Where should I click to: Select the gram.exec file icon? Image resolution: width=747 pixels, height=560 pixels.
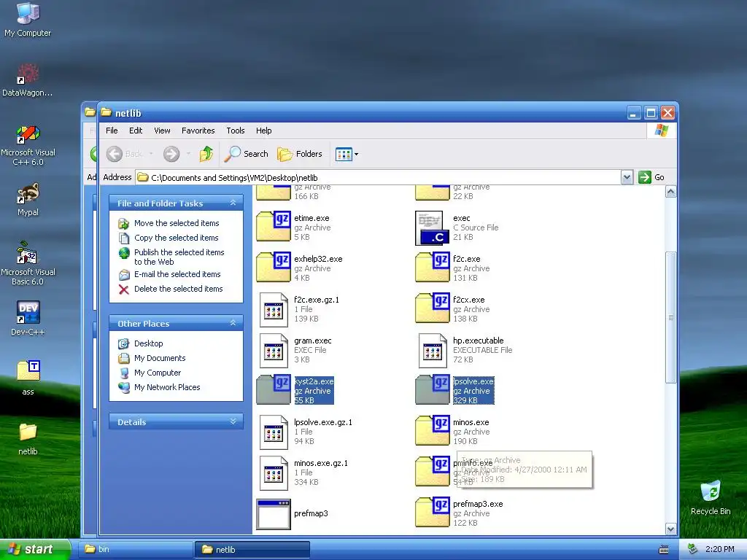pyautogui.click(x=274, y=351)
